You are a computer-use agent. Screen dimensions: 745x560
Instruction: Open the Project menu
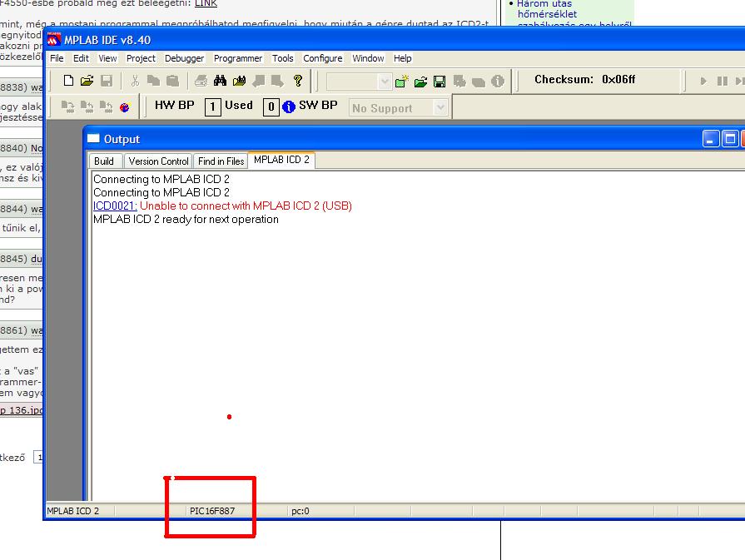[x=141, y=58]
